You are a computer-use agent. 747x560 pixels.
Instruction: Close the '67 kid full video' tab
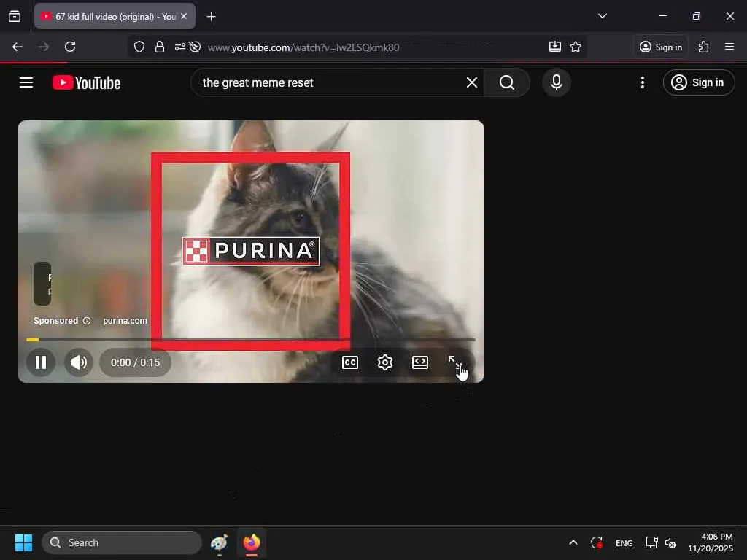(184, 16)
